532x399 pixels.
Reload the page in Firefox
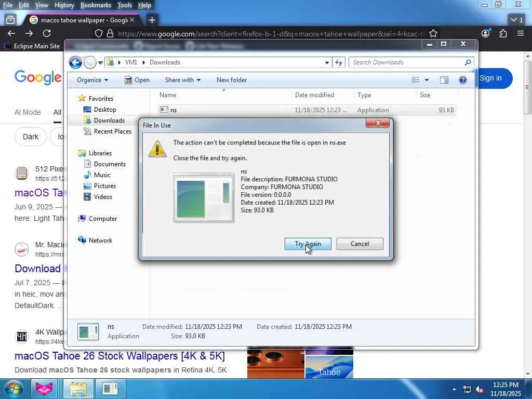coord(47,33)
